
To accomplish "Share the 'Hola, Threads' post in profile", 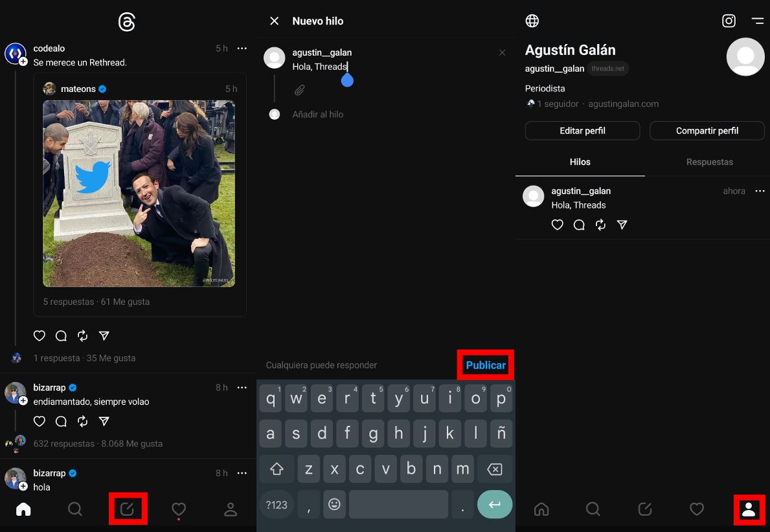I will [x=622, y=225].
